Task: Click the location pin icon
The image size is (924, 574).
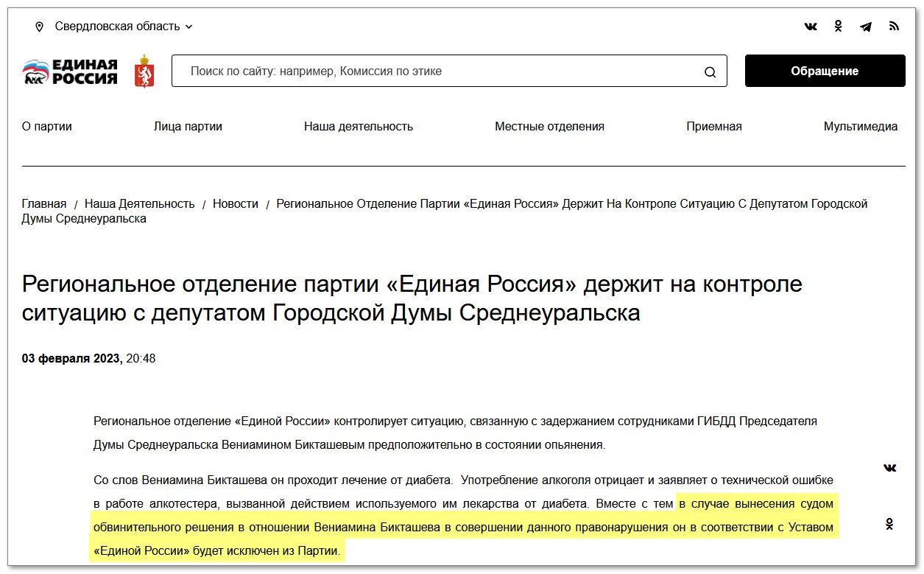Action: [39, 27]
